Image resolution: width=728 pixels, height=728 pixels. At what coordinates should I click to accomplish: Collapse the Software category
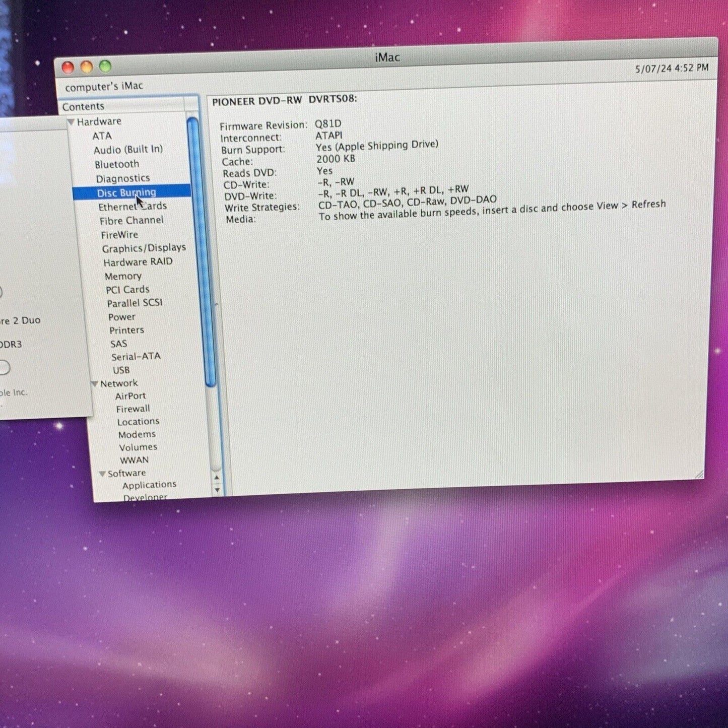102,473
